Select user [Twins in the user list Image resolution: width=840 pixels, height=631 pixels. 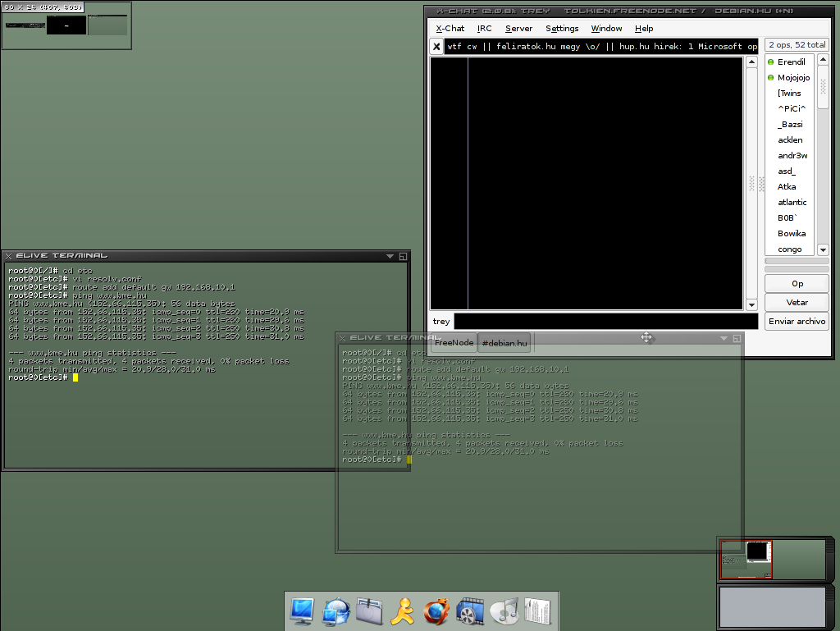tap(790, 93)
